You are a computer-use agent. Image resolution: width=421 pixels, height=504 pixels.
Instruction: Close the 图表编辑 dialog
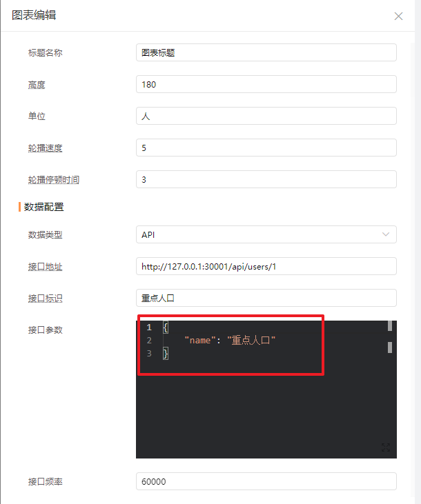(x=398, y=16)
